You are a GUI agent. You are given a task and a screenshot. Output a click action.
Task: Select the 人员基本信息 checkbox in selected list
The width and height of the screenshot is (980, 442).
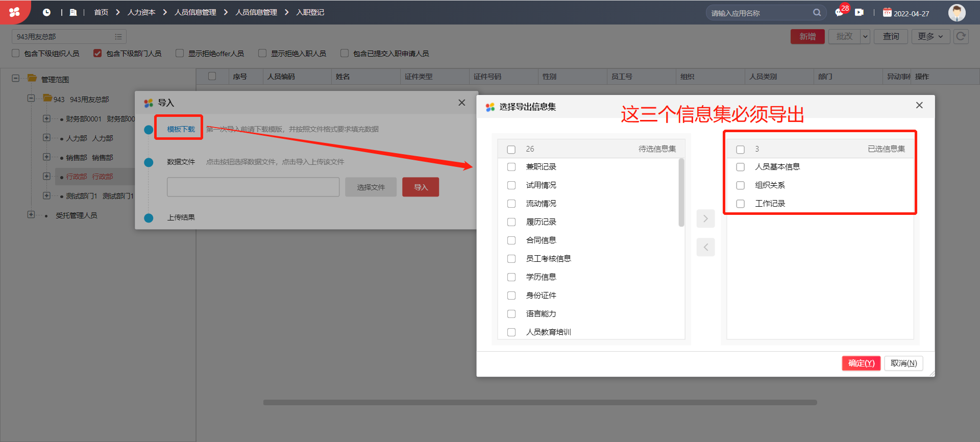[x=741, y=167]
